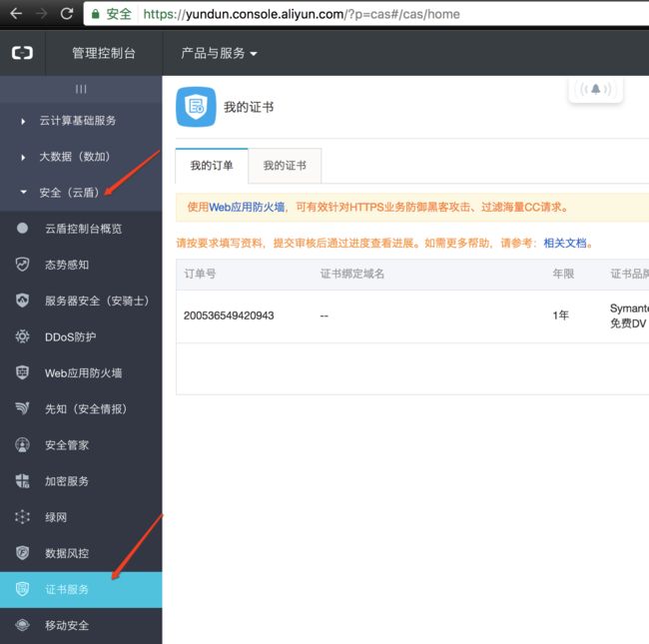Open the 产品与服务 dropdown
This screenshot has height=644, width=649.
coord(219,53)
